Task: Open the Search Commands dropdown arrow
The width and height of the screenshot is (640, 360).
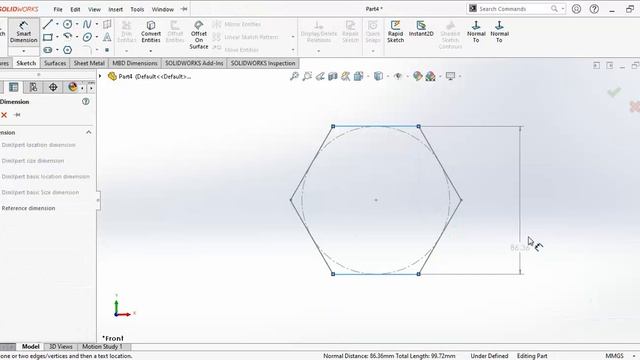Action: tap(563, 9)
